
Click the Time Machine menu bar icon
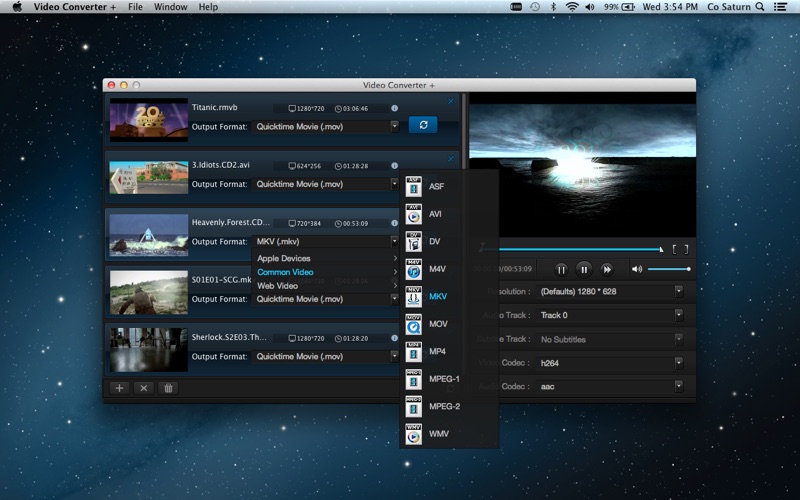tap(535, 7)
